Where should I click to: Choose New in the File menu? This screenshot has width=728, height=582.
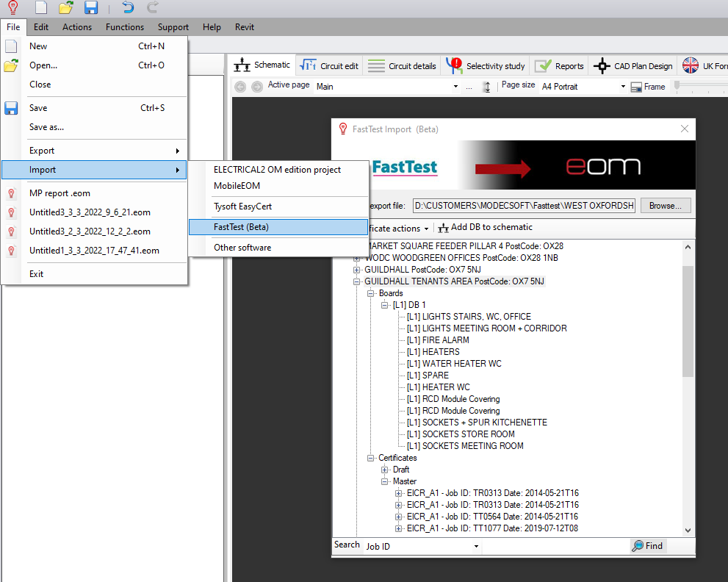point(94,46)
